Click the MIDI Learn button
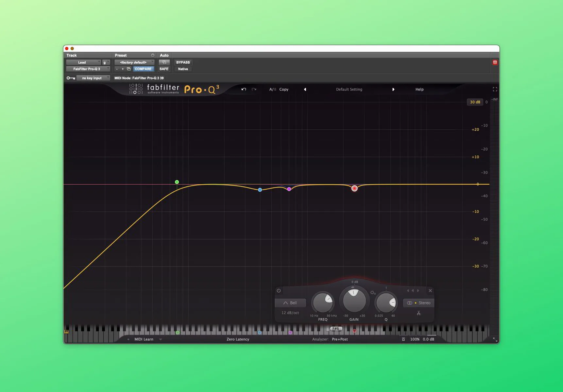The image size is (563, 392). point(144,339)
